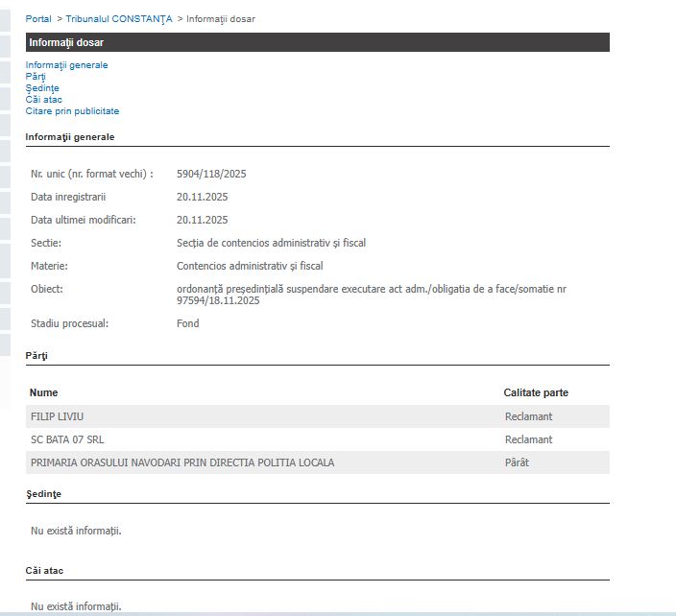Click the Pârât role cell
Image resolution: width=676 pixels, height=616 pixels.
click(517, 462)
